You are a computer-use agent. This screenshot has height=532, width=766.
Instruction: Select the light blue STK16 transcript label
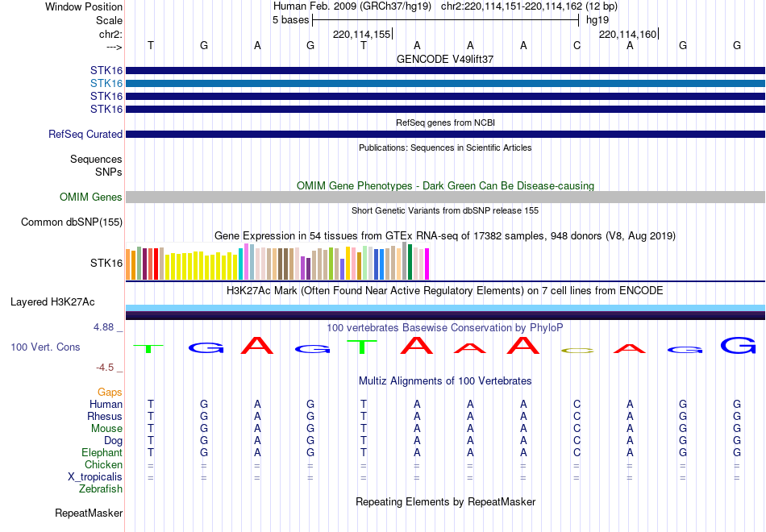(x=106, y=83)
